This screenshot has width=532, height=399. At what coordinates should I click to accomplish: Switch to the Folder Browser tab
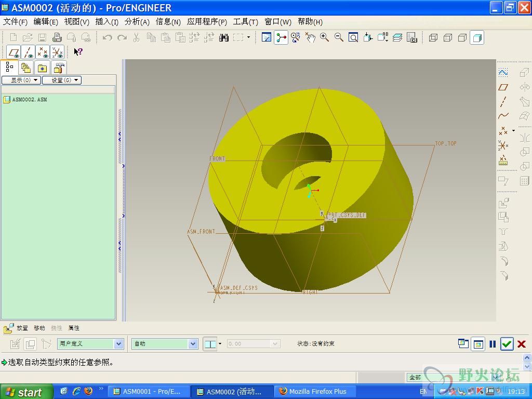pos(26,68)
